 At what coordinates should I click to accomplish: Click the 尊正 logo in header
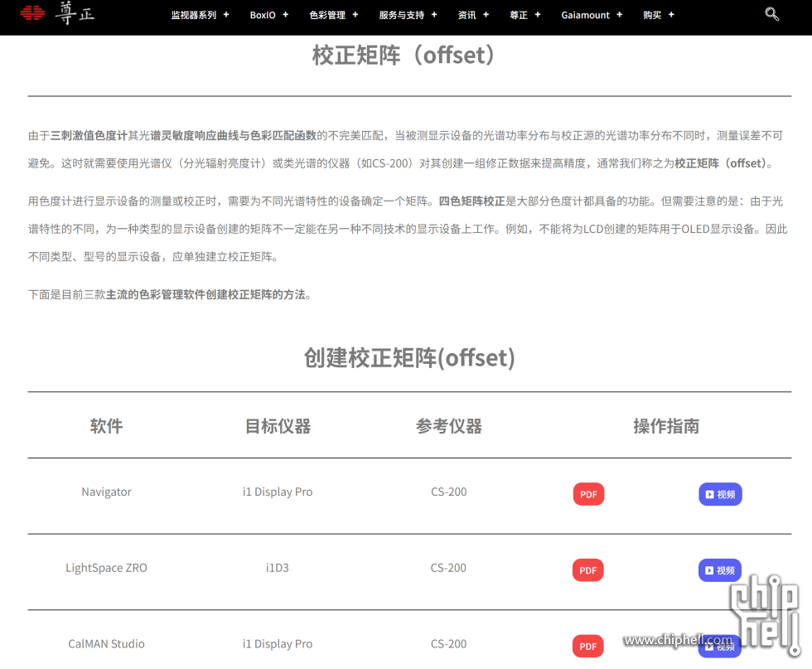click(x=56, y=13)
